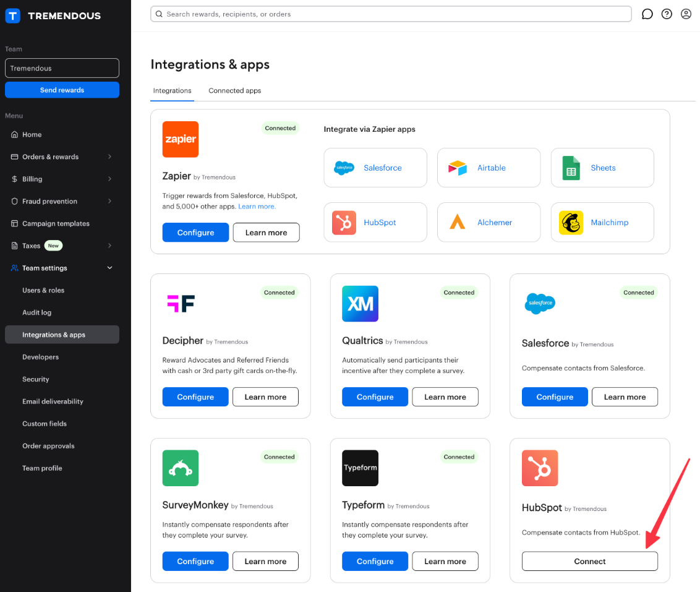Click the Qualtrics XM logo

pos(360,304)
